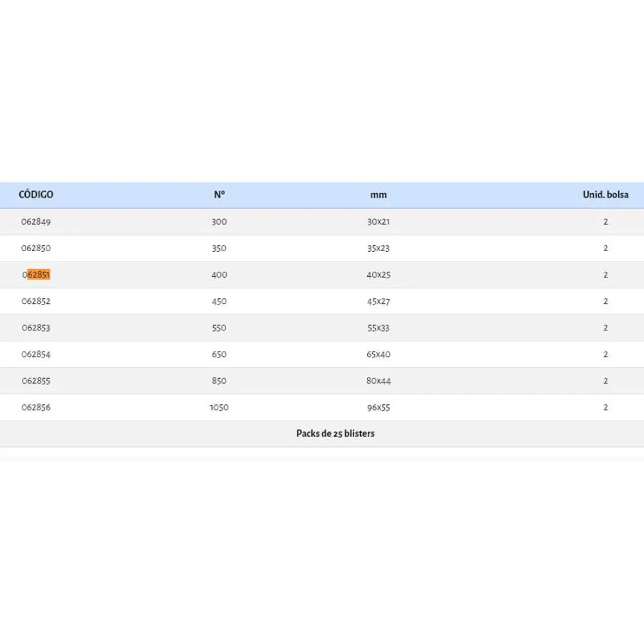The width and height of the screenshot is (644, 644).
Task: Click the Nº column header
Action: click(219, 194)
